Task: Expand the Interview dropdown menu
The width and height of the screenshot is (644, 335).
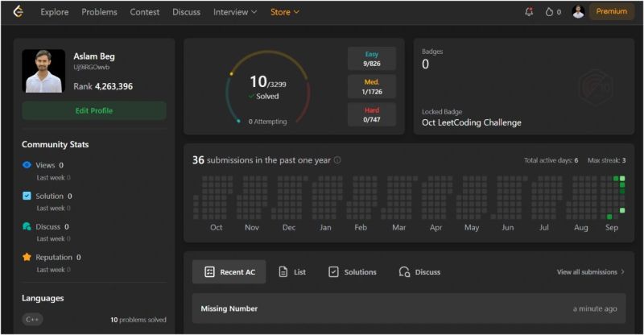Action: point(235,12)
